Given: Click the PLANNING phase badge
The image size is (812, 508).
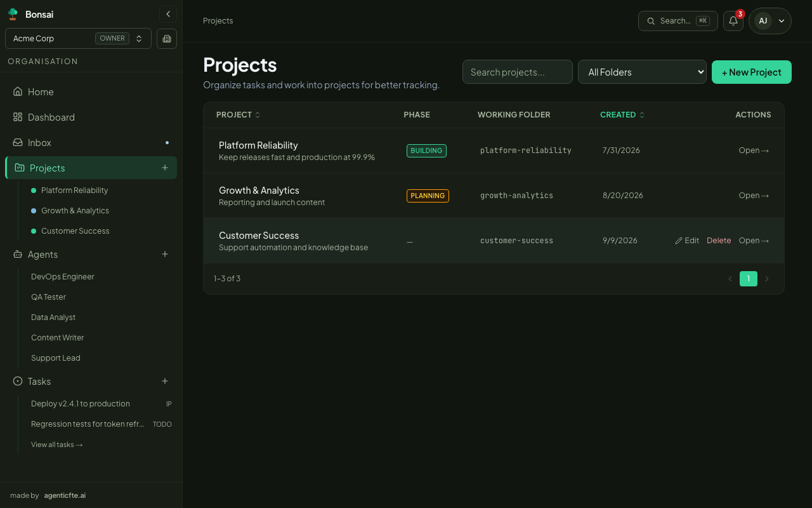Looking at the screenshot, I should 428,196.
